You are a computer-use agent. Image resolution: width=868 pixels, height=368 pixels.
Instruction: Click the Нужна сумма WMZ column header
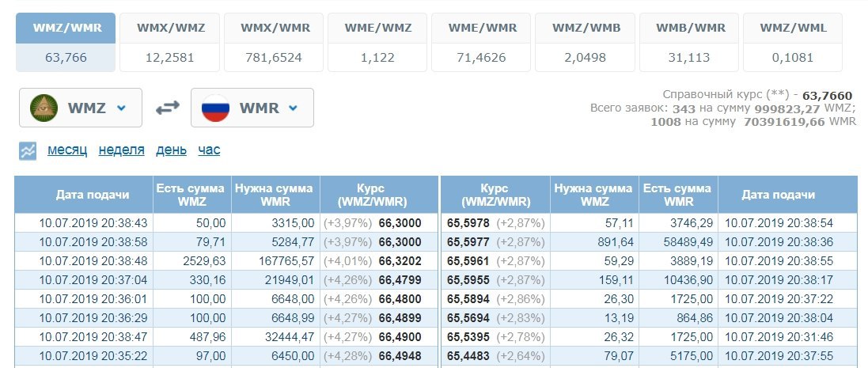pos(594,195)
